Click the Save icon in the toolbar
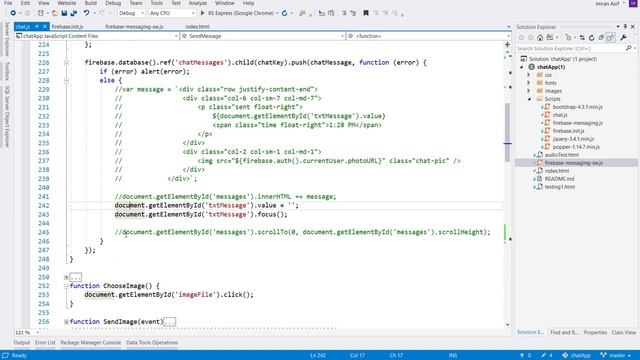 (64, 13)
